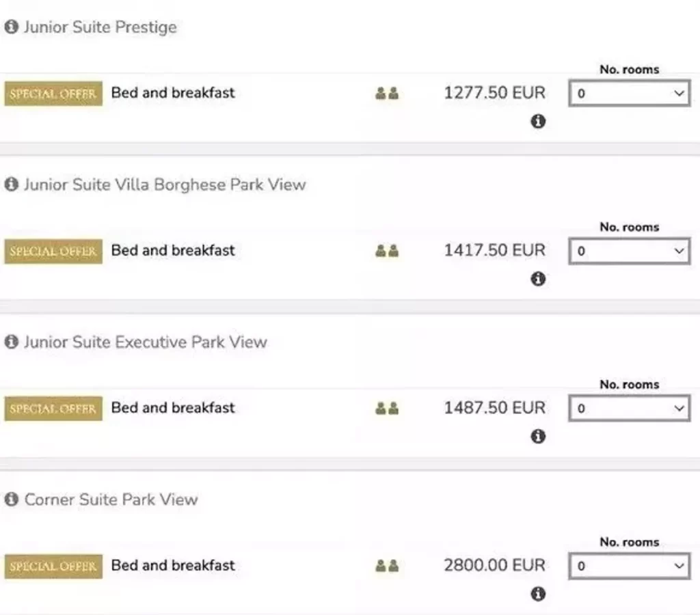Click occupancy guests icon in Junior Suite Prestige row
Screen dimensions: 700x615
[x=387, y=94]
